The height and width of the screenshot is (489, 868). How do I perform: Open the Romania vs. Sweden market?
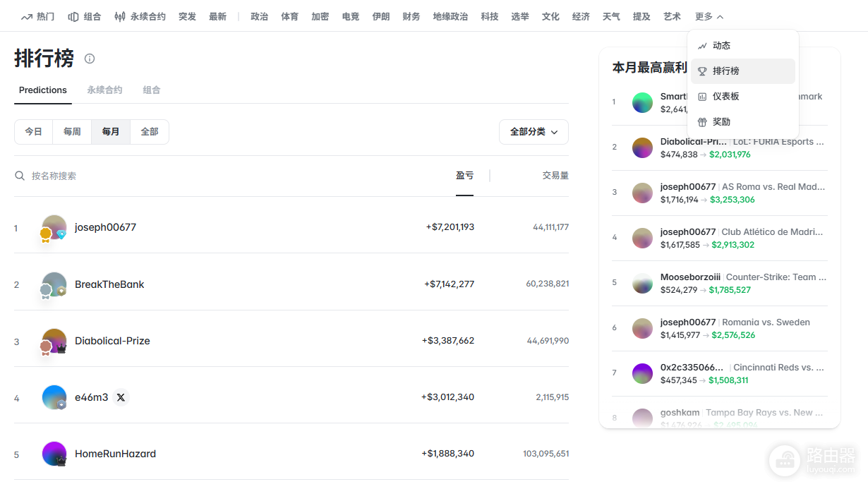point(766,322)
